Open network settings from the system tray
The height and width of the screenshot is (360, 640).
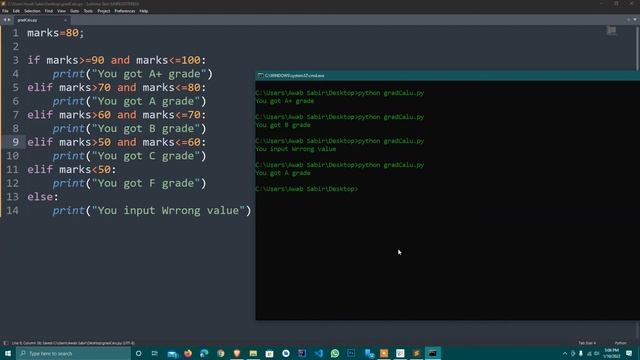point(589,353)
